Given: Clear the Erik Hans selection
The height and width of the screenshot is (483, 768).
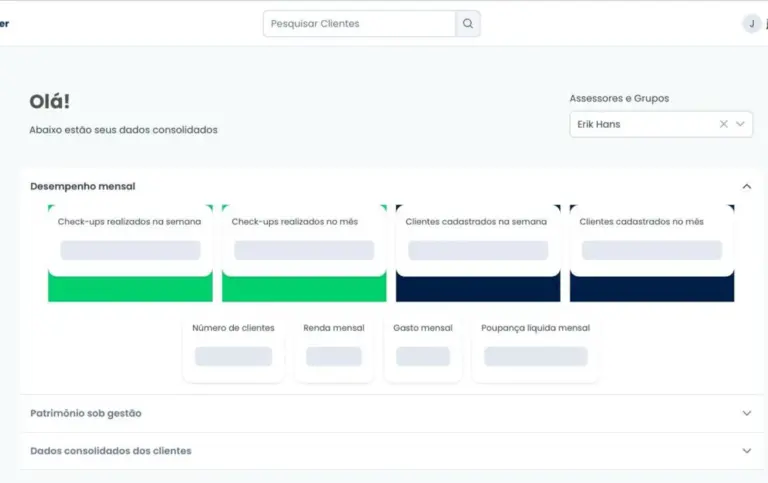Looking at the screenshot, I should pyautogui.click(x=723, y=125).
